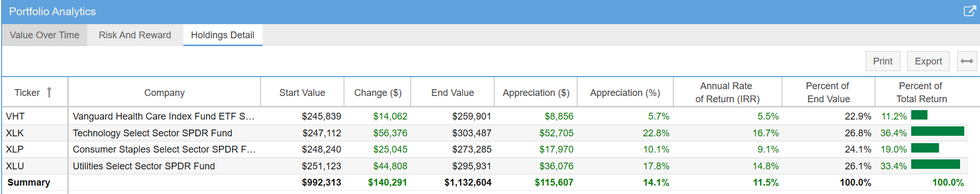Image resolution: width=980 pixels, height=194 pixels.
Task: Click the Print button
Action: point(883,61)
